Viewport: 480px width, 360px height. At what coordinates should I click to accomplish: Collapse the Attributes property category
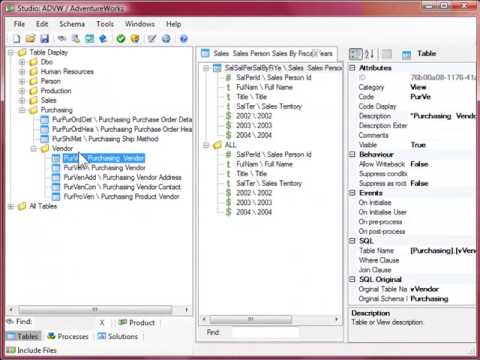[352, 68]
